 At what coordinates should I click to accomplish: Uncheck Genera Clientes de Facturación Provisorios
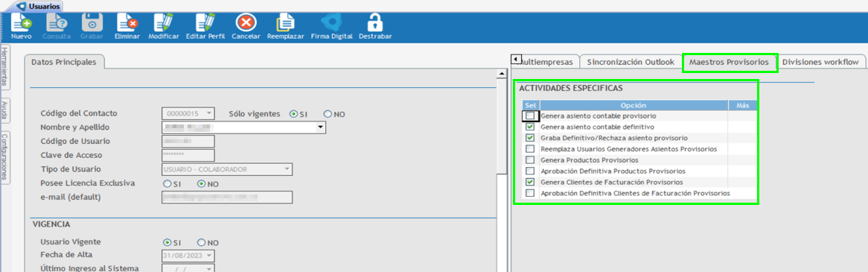tap(530, 182)
